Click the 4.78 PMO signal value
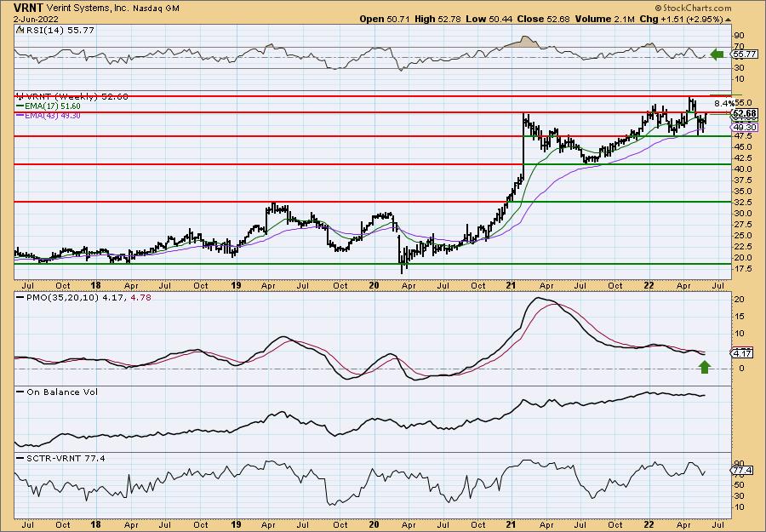The image size is (766, 532). (x=140, y=297)
